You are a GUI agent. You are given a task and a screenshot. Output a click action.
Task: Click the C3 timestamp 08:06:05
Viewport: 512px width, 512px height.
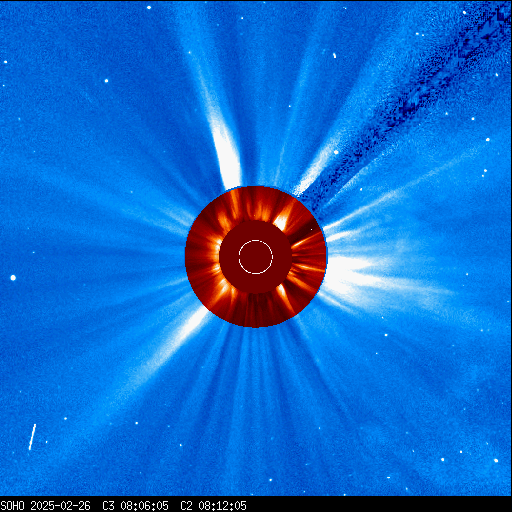pyautogui.click(x=144, y=506)
